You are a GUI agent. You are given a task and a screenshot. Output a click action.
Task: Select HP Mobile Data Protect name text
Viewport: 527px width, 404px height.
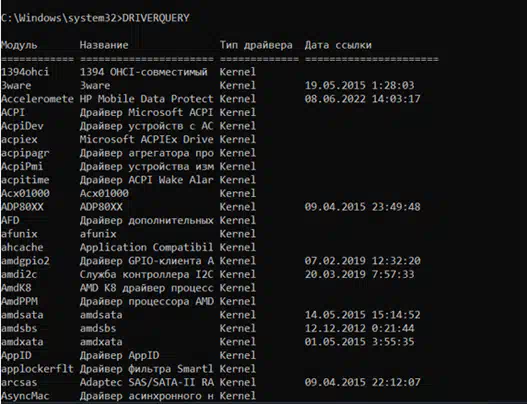(147, 99)
